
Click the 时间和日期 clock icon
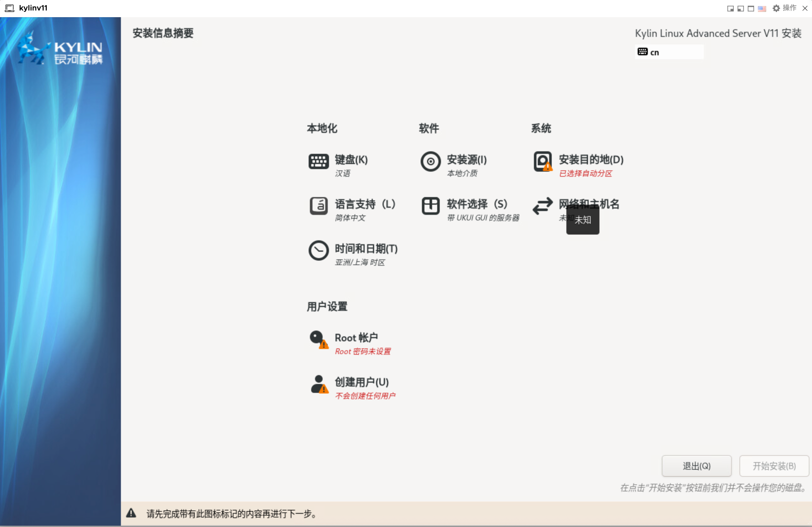click(x=318, y=250)
